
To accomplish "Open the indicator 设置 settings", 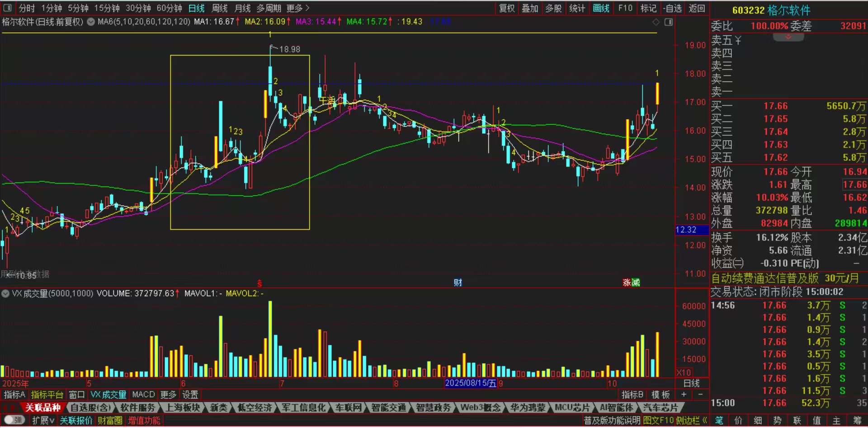I will tap(190, 395).
